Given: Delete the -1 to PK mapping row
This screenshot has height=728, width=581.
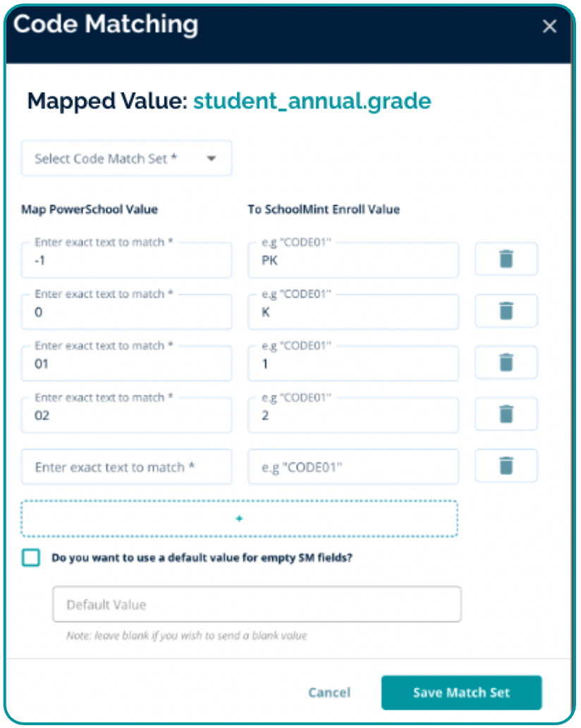Looking at the screenshot, I should [506, 259].
